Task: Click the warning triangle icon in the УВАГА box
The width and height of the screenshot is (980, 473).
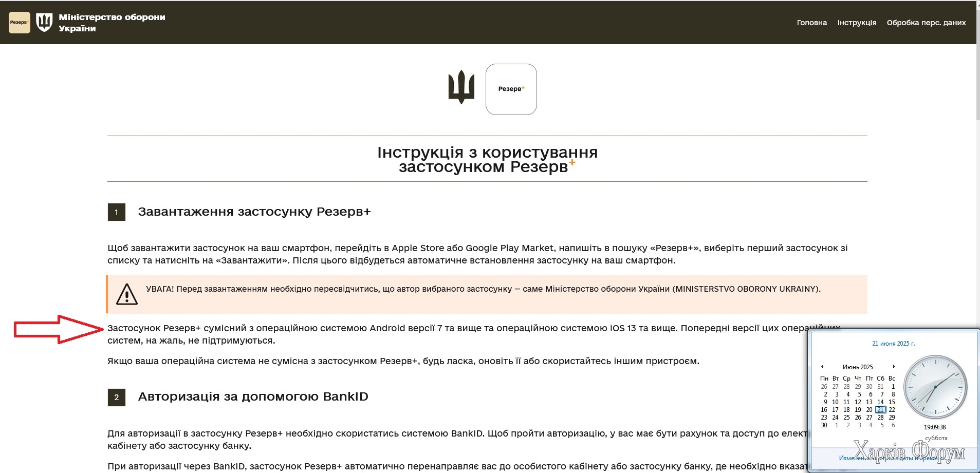Action: point(127,294)
